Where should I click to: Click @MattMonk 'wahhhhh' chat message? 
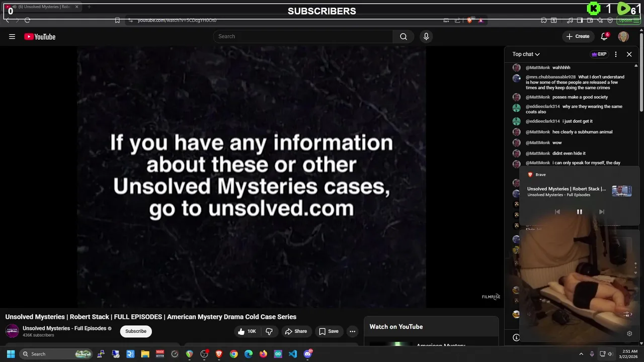(x=548, y=67)
